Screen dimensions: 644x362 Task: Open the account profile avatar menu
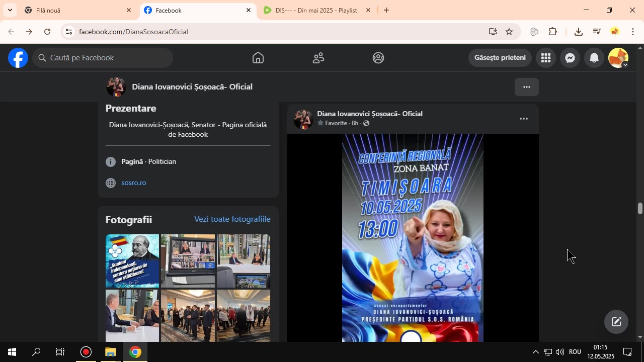click(x=618, y=58)
